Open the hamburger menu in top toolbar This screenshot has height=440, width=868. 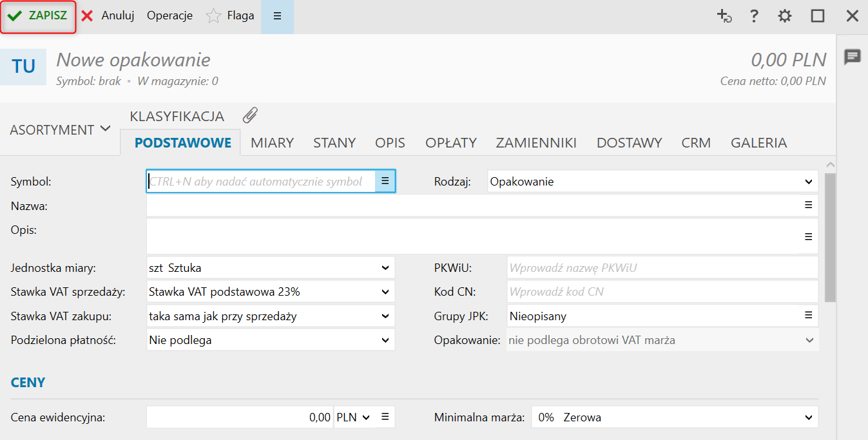pos(277,16)
